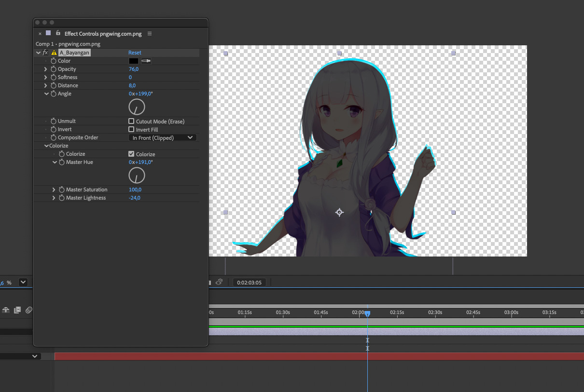Open the Composite Order In Front (Clipped) dropdown

click(x=163, y=138)
